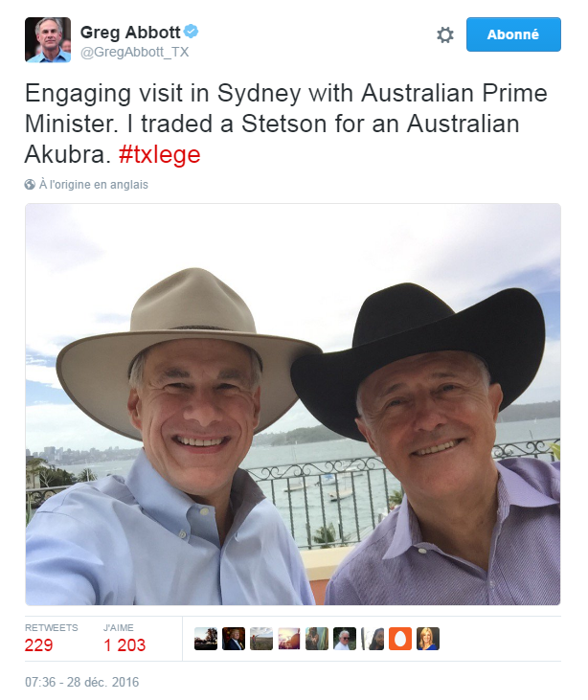Click "À l'origine en anglais" text
This screenshot has width=588, height=700.
(x=94, y=184)
